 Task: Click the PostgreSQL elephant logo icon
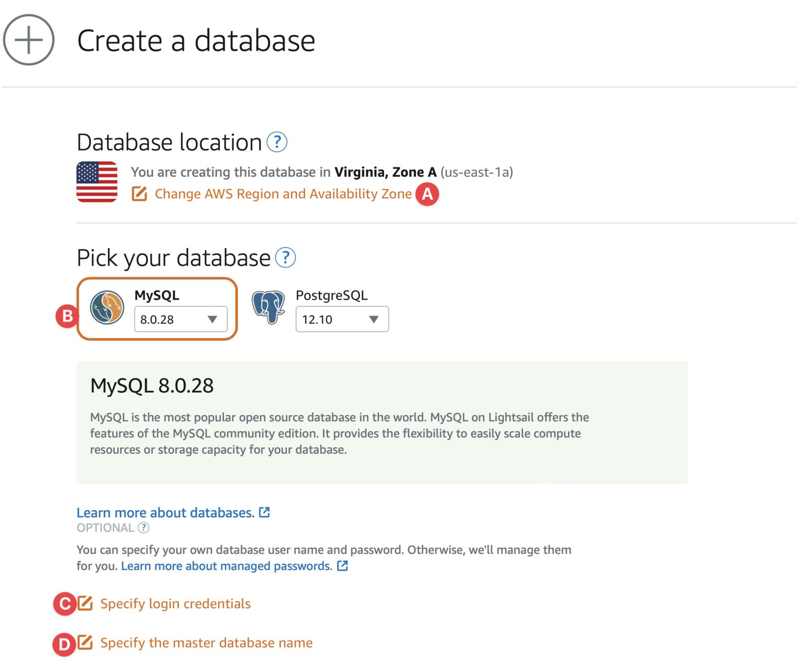(x=268, y=307)
